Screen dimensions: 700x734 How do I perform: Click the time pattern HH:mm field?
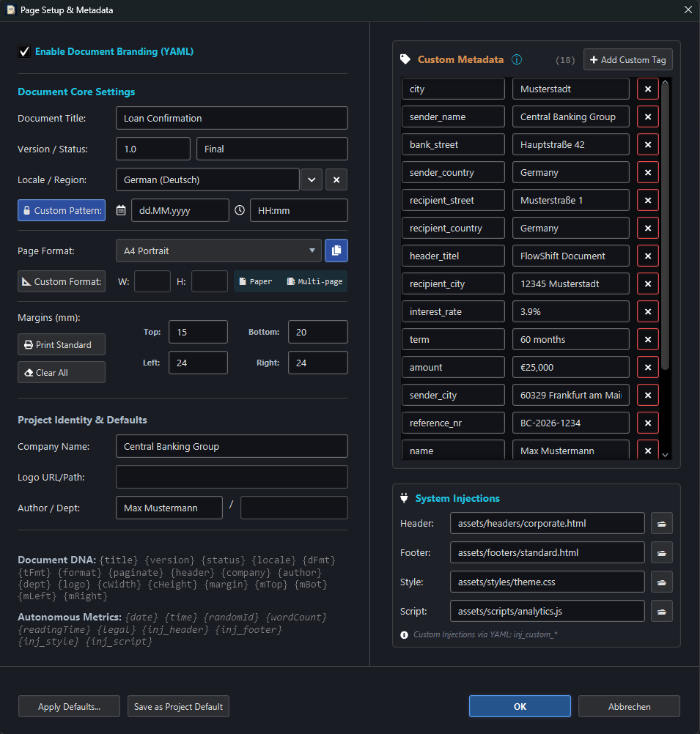[x=299, y=211]
